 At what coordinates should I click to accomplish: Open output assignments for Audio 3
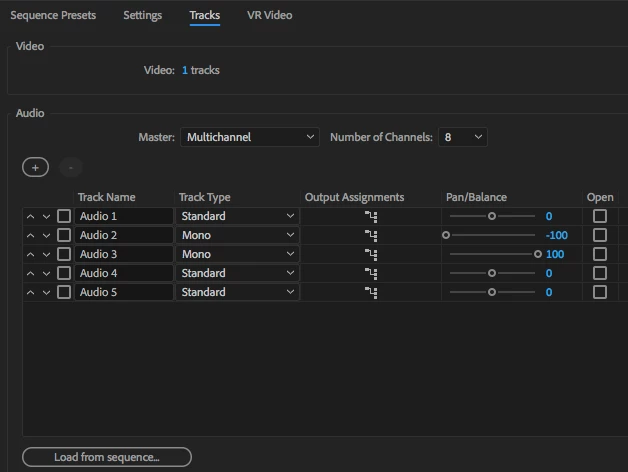point(371,254)
